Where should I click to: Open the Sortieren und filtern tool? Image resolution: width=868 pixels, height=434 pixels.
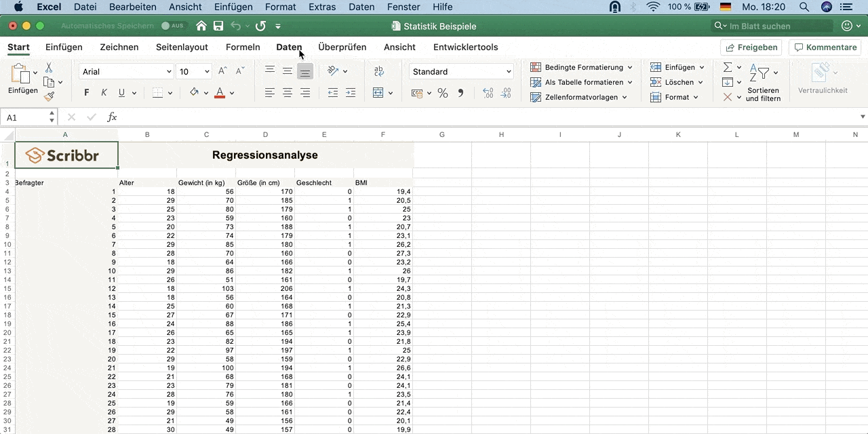point(763,83)
